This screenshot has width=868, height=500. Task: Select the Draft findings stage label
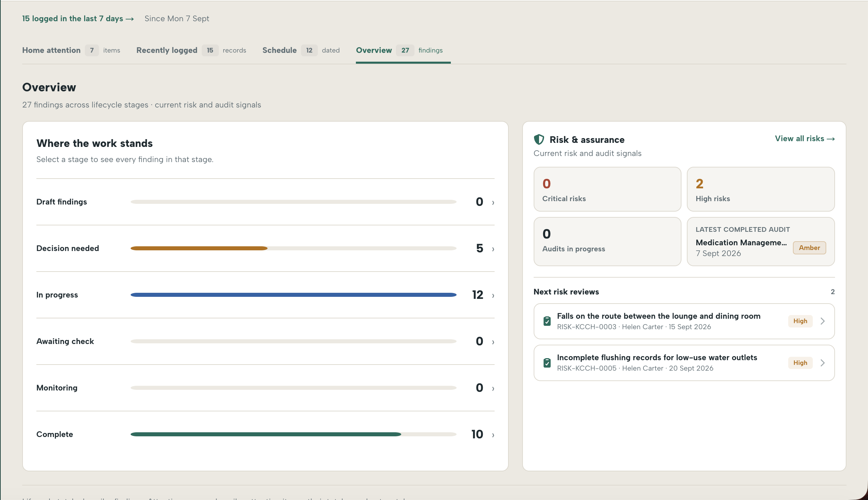point(62,202)
